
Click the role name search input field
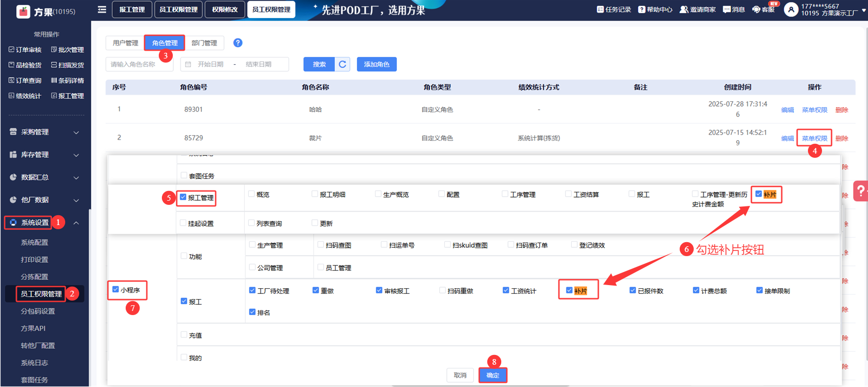139,64
